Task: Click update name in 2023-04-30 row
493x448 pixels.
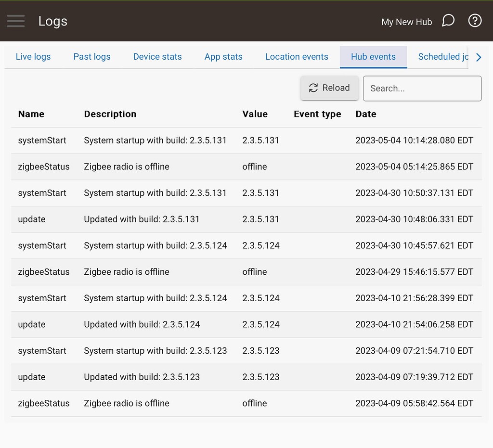Action: click(32, 219)
